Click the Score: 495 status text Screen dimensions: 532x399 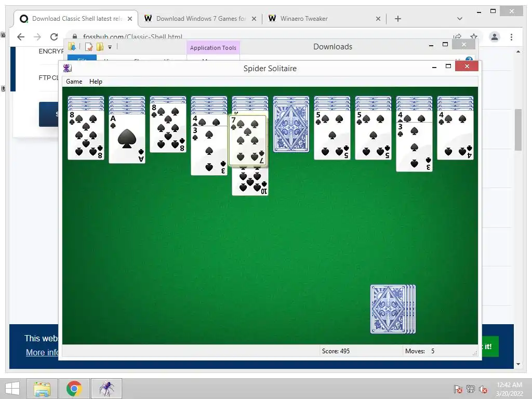click(x=336, y=351)
